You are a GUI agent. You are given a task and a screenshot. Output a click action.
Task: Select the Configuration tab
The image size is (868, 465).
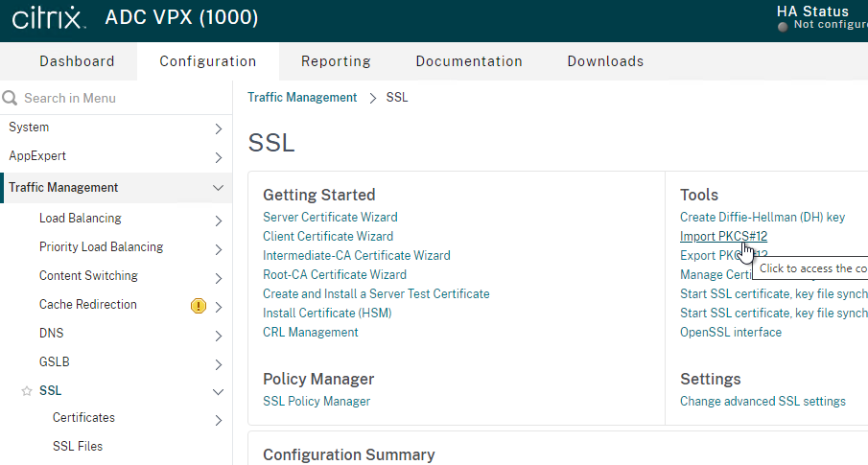pyautogui.click(x=208, y=61)
